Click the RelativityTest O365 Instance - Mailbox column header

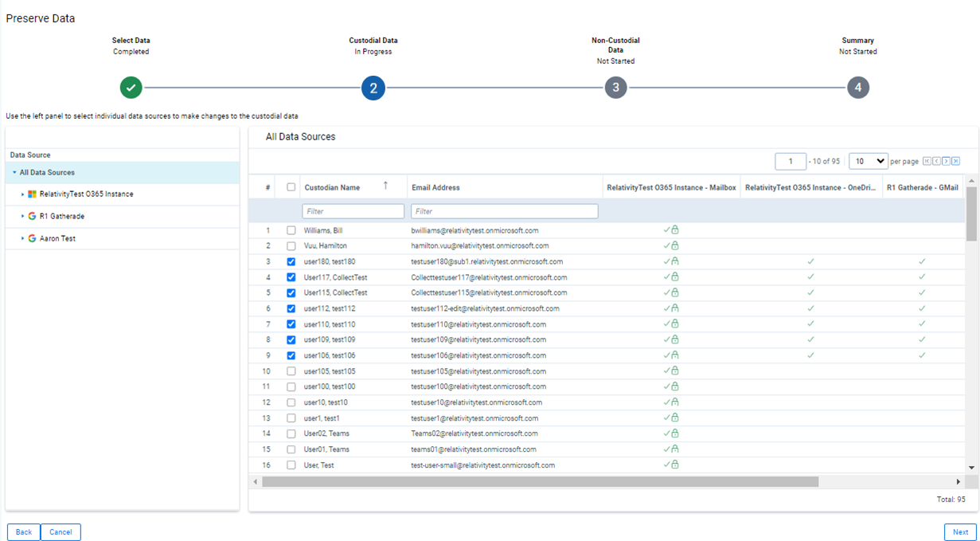(x=671, y=187)
